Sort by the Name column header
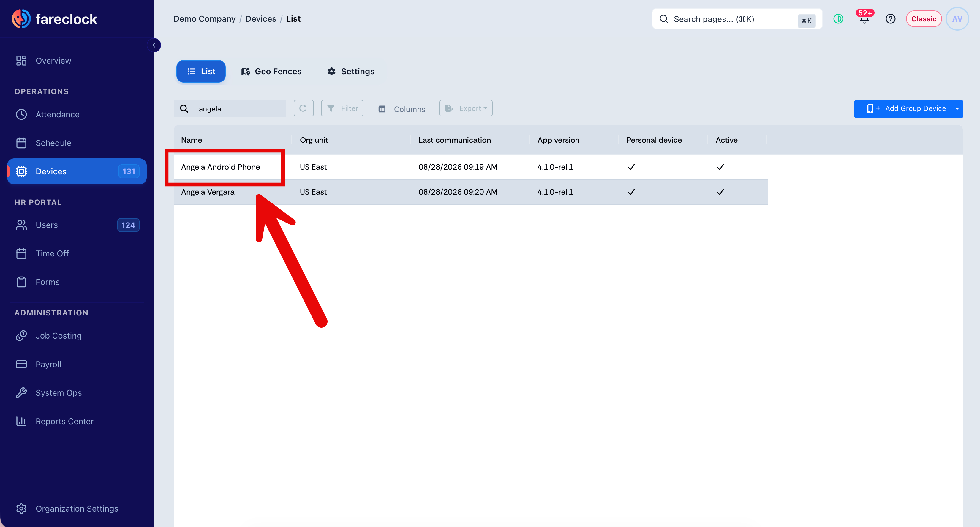 point(191,140)
